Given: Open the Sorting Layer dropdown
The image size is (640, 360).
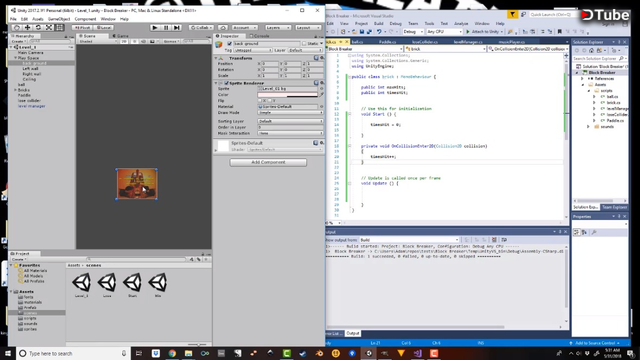Looking at the screenshot, I should [x=290, y=121].
